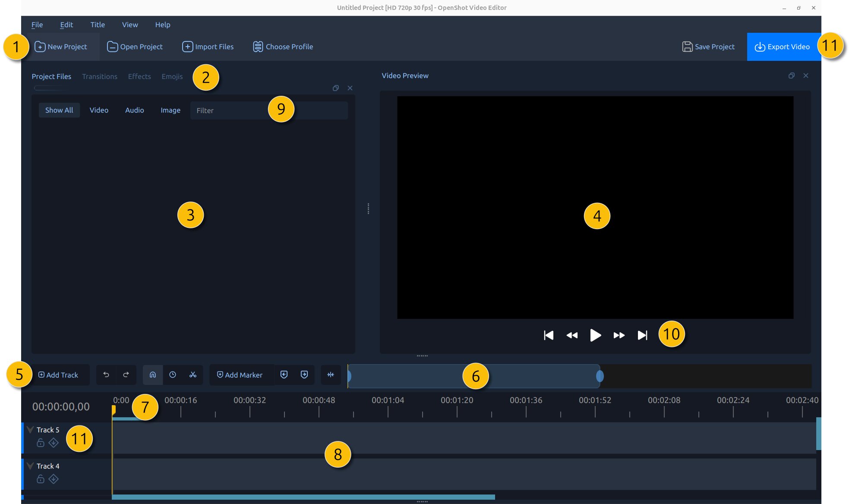Click the Export Video button
This screenshot has height=504, width=849.
point(783,47)
